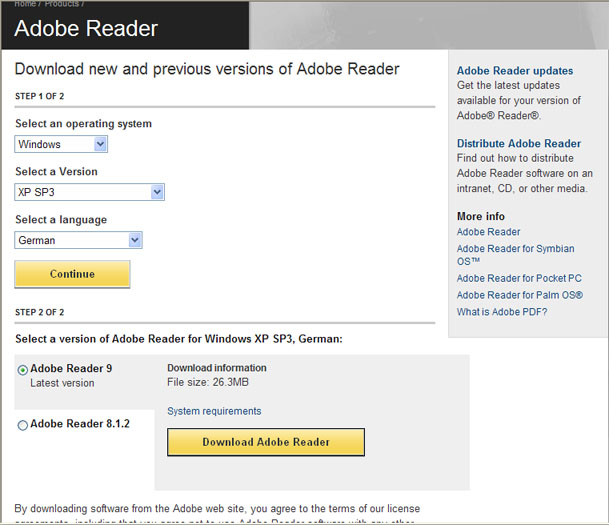
Task: Click the 'File size: 26.3MB' download information text
Action: point(207,381)
